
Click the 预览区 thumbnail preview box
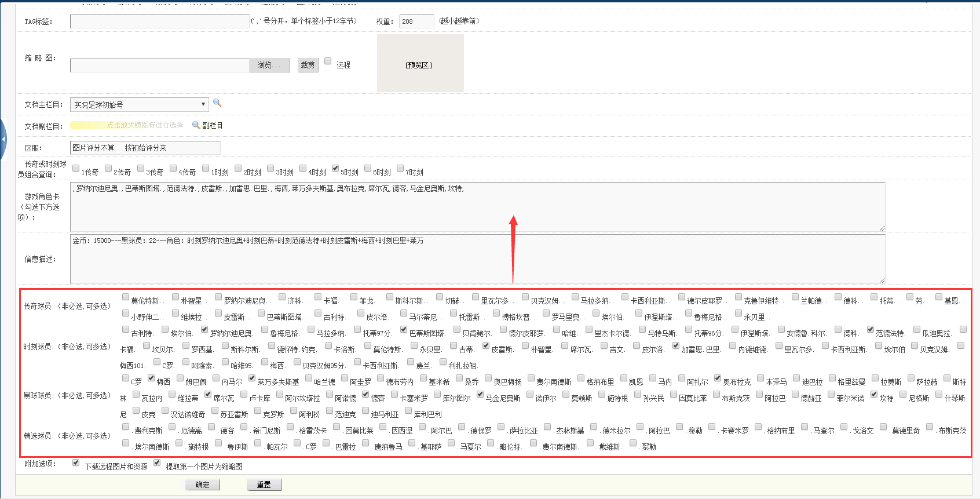point(420,63)
